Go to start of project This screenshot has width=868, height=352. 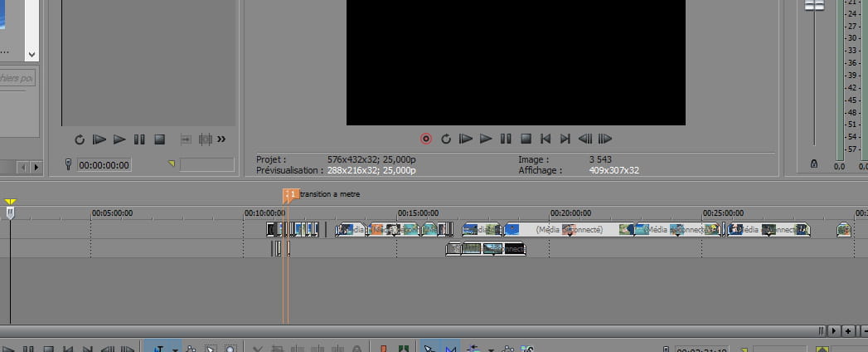546,139
